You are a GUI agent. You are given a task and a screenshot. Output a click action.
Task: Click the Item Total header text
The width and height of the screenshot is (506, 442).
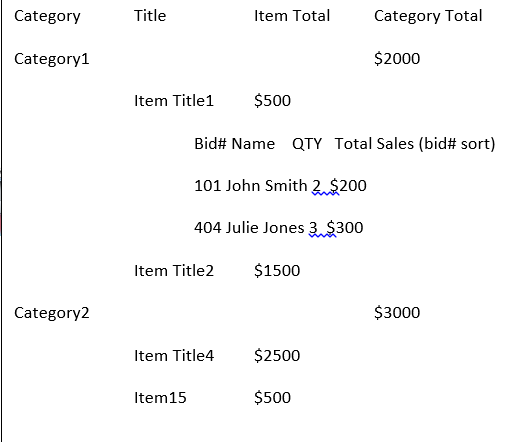click(292, 16)
